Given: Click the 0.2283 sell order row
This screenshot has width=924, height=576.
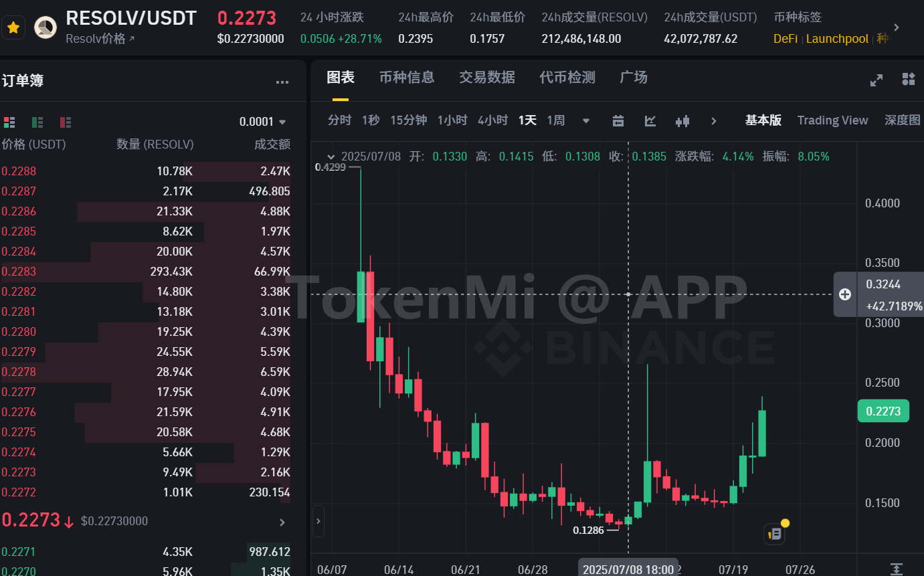Looking at the screenshot, I should click(145, 272).
